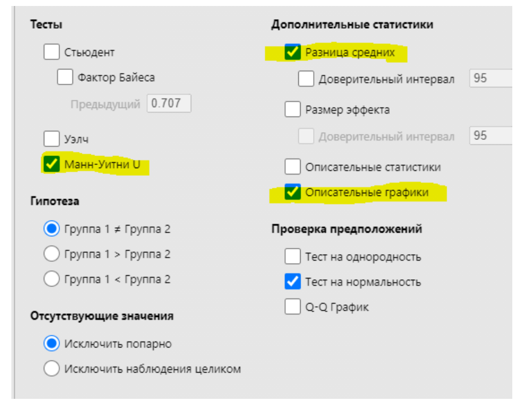
Task: Uncheck the Тест на нормальность checkbox
Action: point(292,282)
